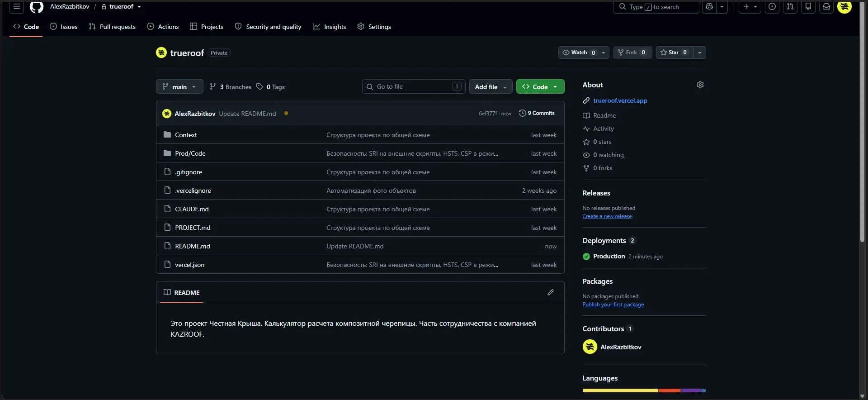Image resolution: width=868 pixels, height=400 pixels.
Task: Expand the Add file dropdown
Action: (x=491, y=86)
